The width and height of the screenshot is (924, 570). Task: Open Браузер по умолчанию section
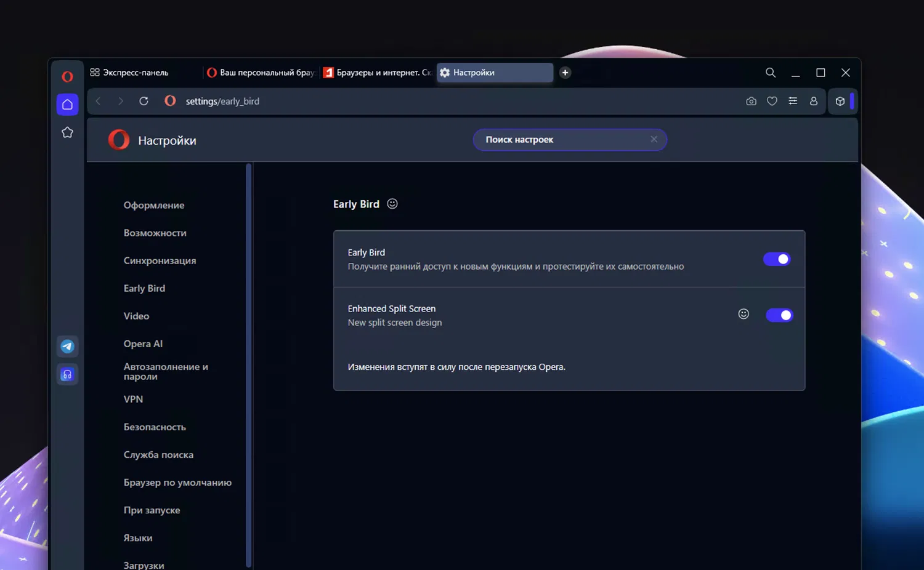pos(177,482)
